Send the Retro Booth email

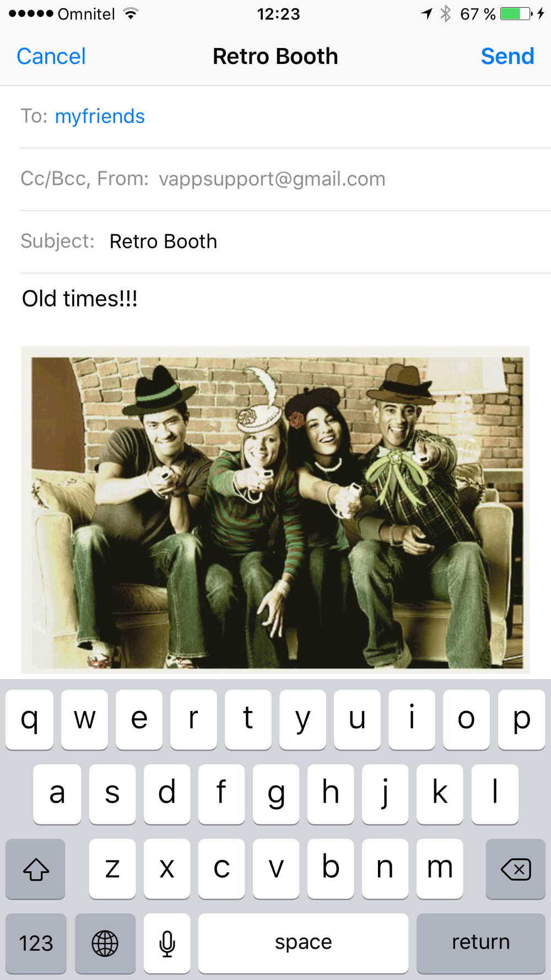(507, 56)
